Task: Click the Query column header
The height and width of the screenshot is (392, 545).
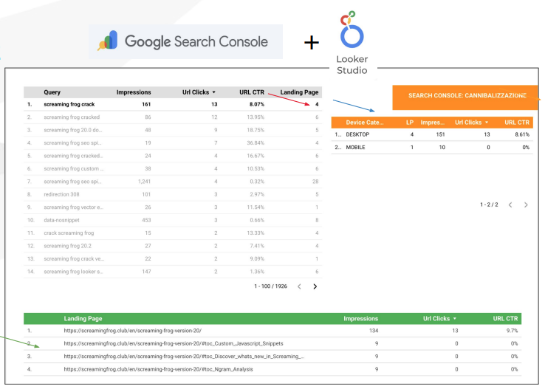Action: 52,92
